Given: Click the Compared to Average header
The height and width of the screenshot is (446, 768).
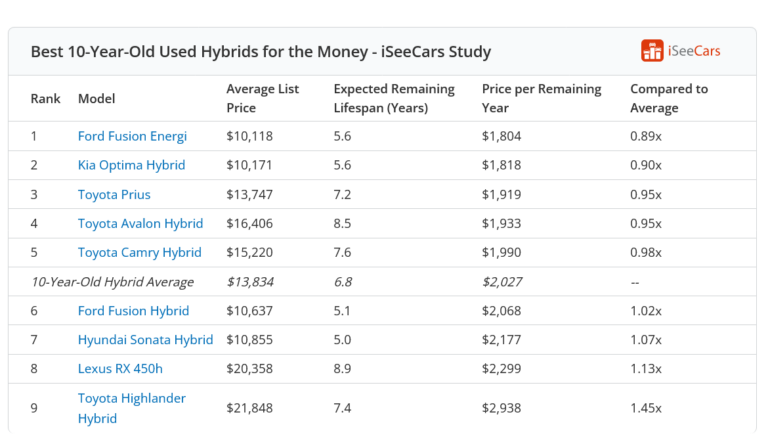Looking at the screenshot, I should [668, 98].
